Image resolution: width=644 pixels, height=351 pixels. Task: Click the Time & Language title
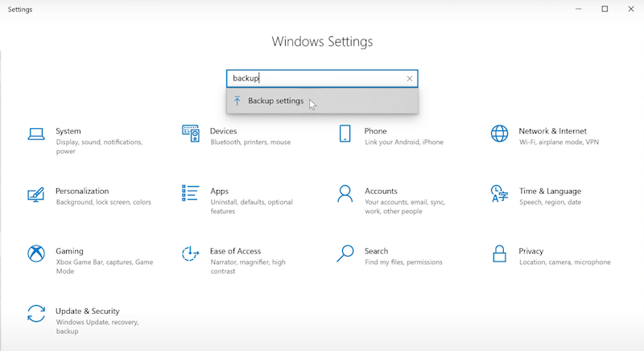pyautogui.click(x=550, y=192)
